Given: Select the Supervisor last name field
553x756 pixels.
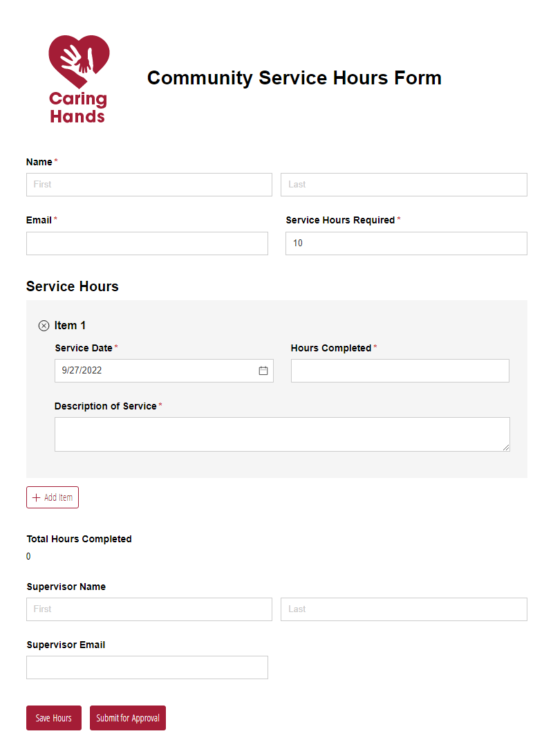Looking at the screenshot, I should (x=403, y=609).
